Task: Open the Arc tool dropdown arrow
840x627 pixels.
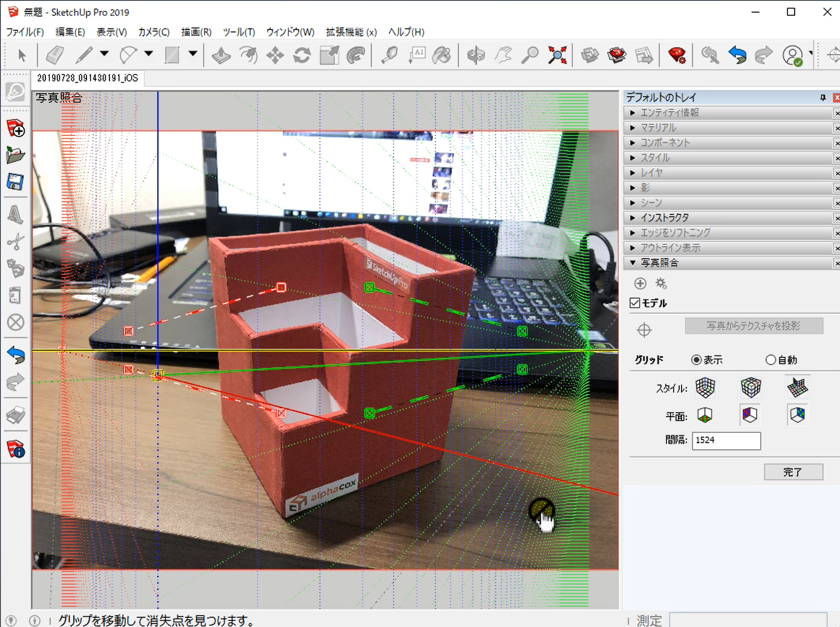Action: (149, 54)
